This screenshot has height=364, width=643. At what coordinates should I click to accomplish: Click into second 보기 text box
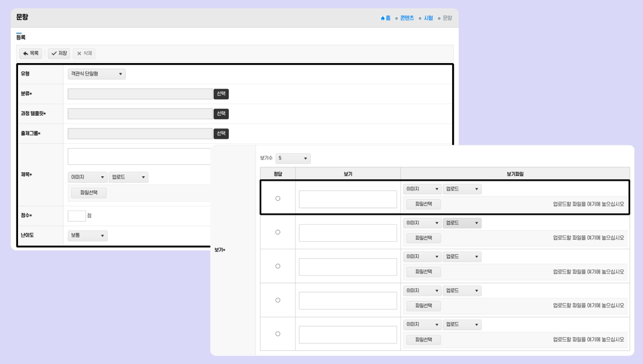pos(348,233)
